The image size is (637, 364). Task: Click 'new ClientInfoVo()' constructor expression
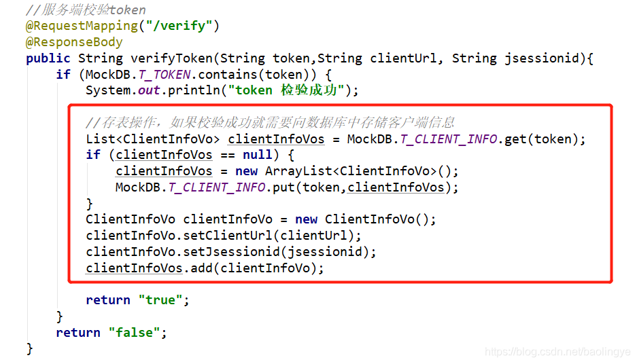coord(362,219)
